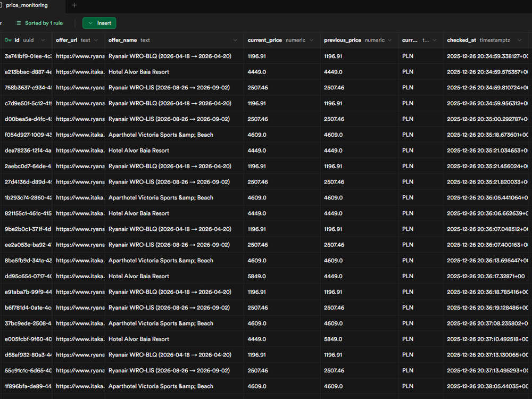Select id cell 758b3637-c934
The width and height of the screenshot is (532, 399).
tap(26, 88)
